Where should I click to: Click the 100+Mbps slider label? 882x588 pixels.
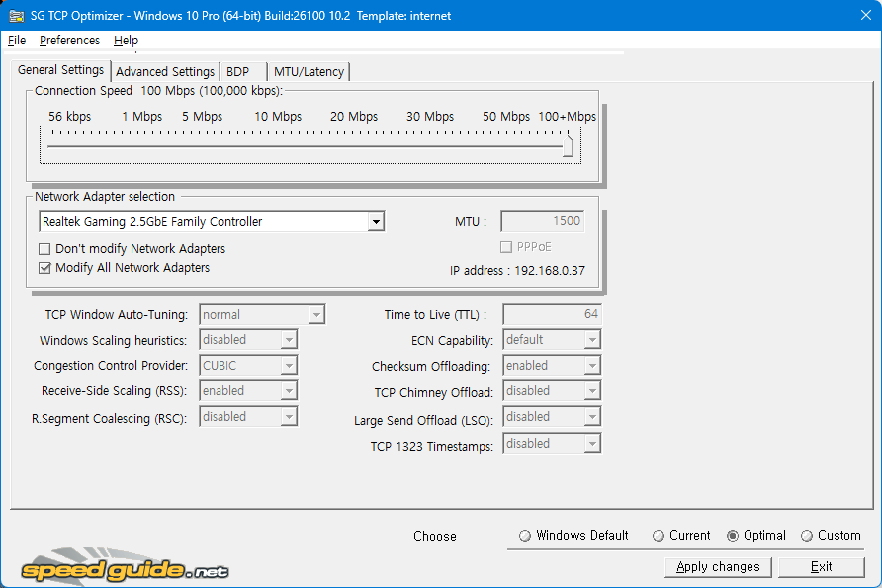coord(567,117)
